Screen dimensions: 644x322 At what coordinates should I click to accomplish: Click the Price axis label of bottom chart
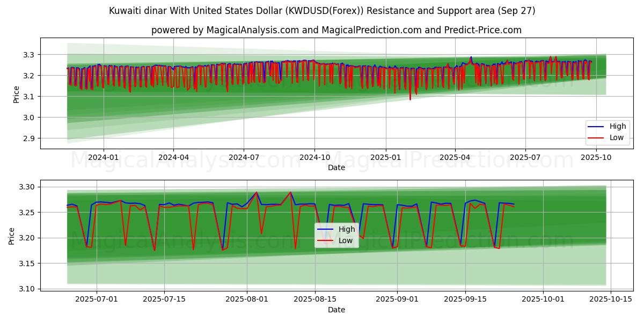pos(12,236)
